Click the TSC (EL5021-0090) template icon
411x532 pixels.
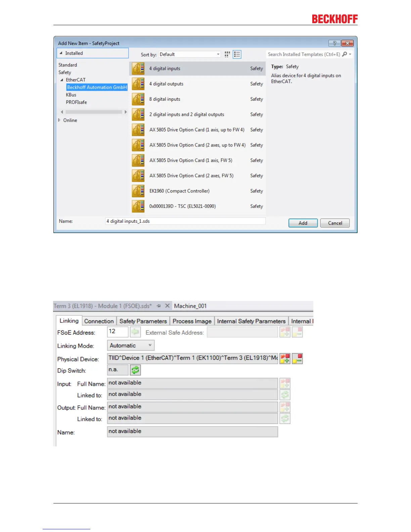[x=138, y=206]
